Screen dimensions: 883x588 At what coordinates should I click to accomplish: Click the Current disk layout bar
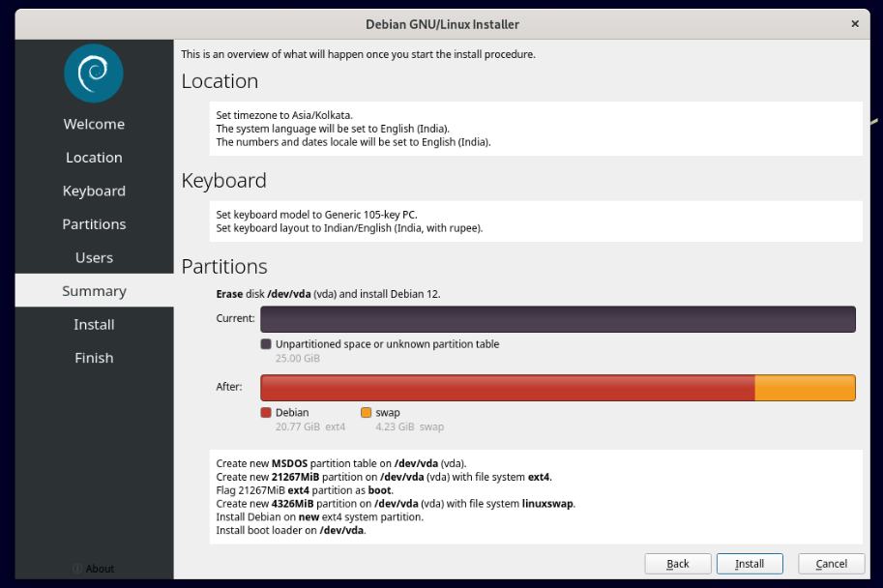click(x=558, y=319)
